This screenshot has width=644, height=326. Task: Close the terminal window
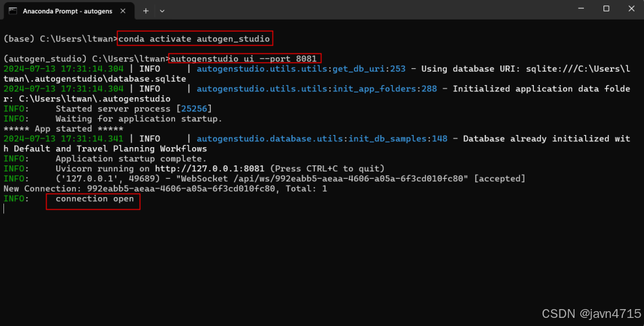[631, 9]
